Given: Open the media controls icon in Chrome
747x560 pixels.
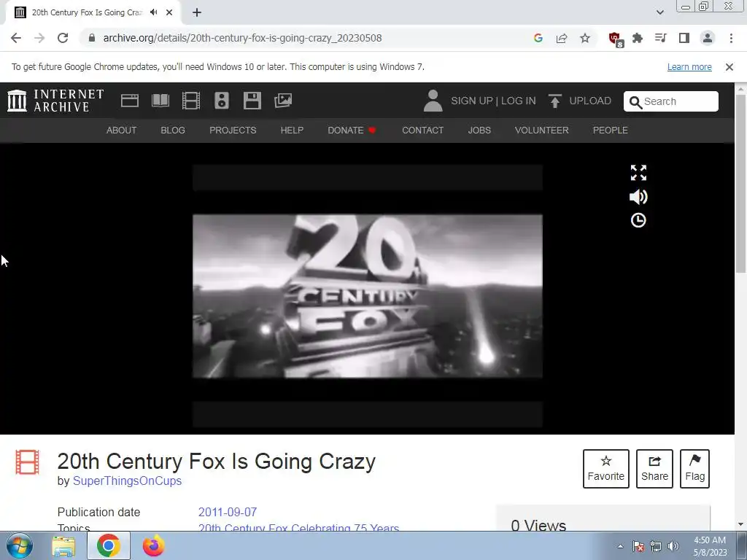Looking at the screenshot, I should point(661,38).
